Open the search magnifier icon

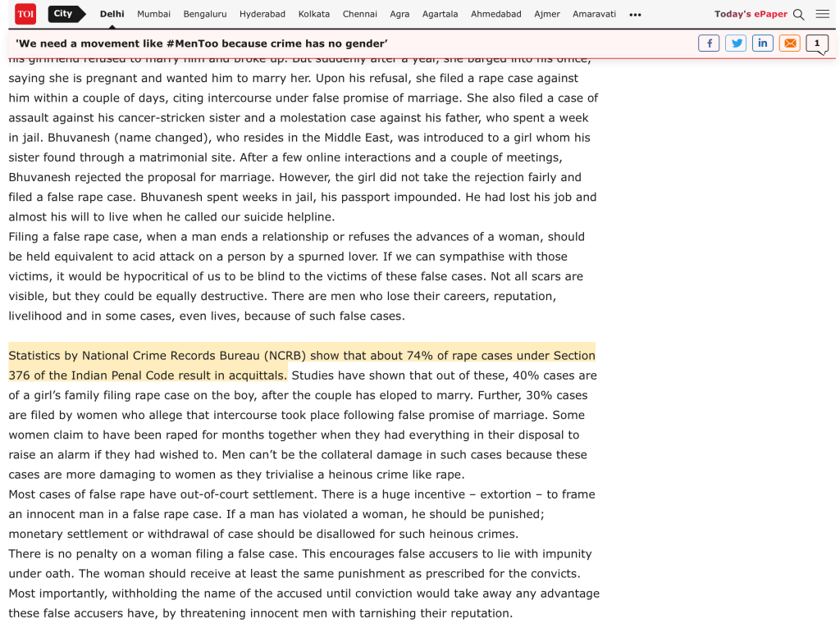pos(799,15)
